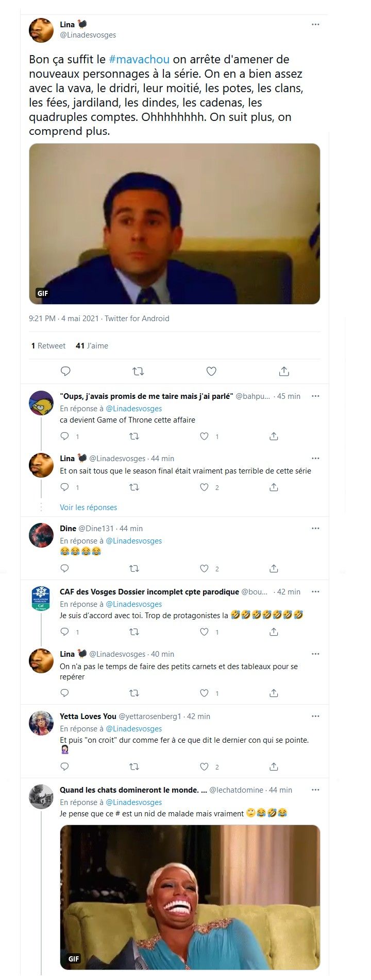Reply to Dine's laughing emoji tweet
This screenshot has width=371, height=980.
pyautogui.click(x=65, y=568)
